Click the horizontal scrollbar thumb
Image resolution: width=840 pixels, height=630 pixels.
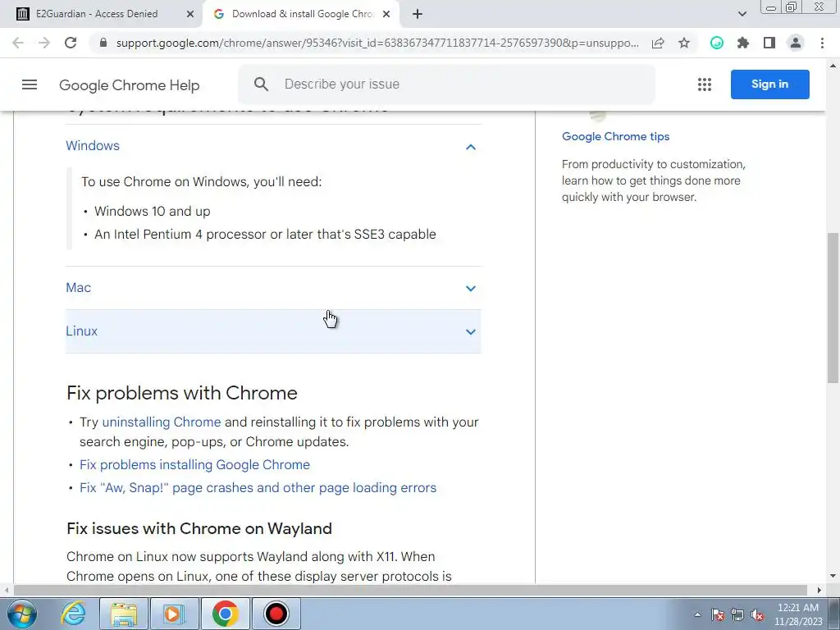point(410,590)
